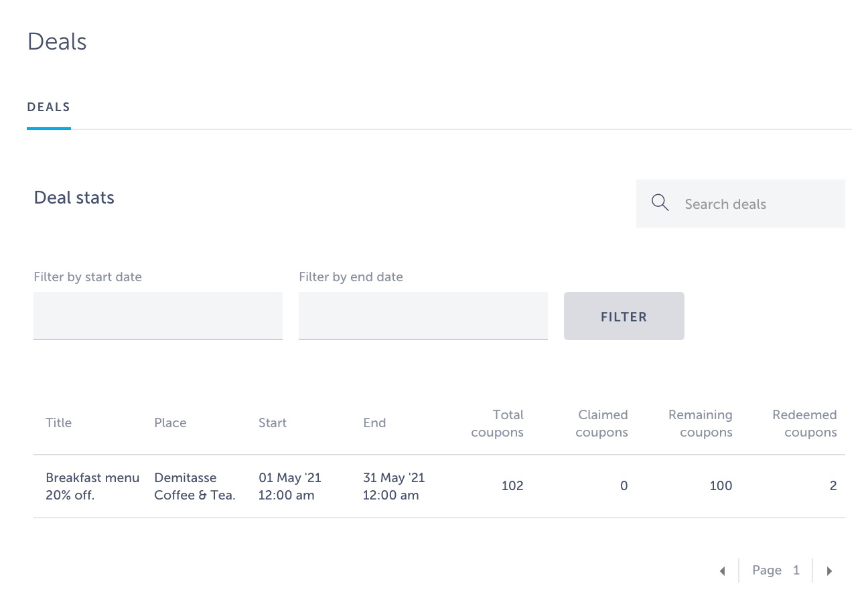This screenshot has height=616, width=864.
Task: Open the Breakfast menu 20% off deal
Action: (x=92, y=487)
